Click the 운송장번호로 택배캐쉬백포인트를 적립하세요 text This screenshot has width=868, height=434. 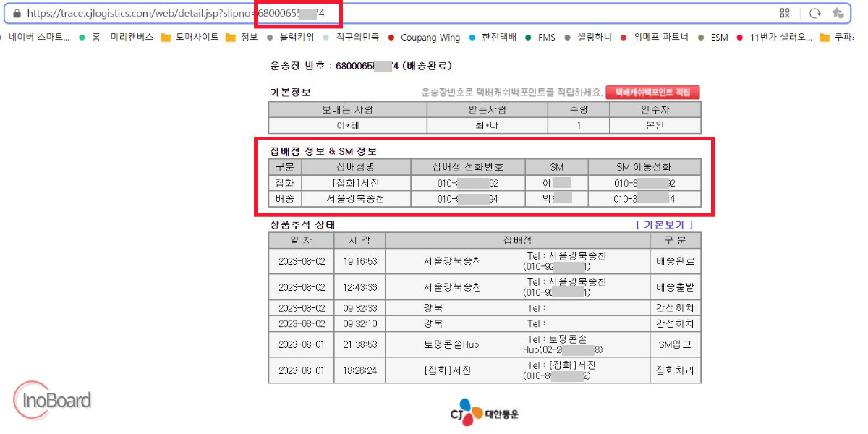click(512, 93)
